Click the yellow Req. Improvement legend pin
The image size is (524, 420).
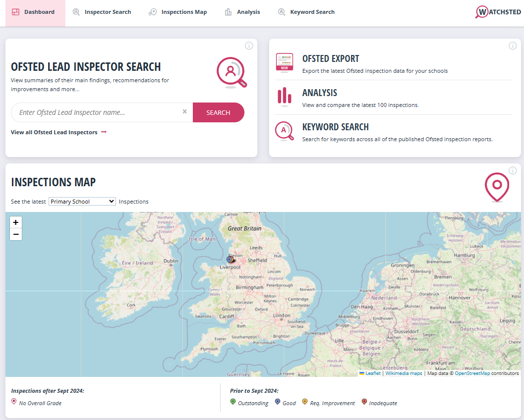[305, 402]
